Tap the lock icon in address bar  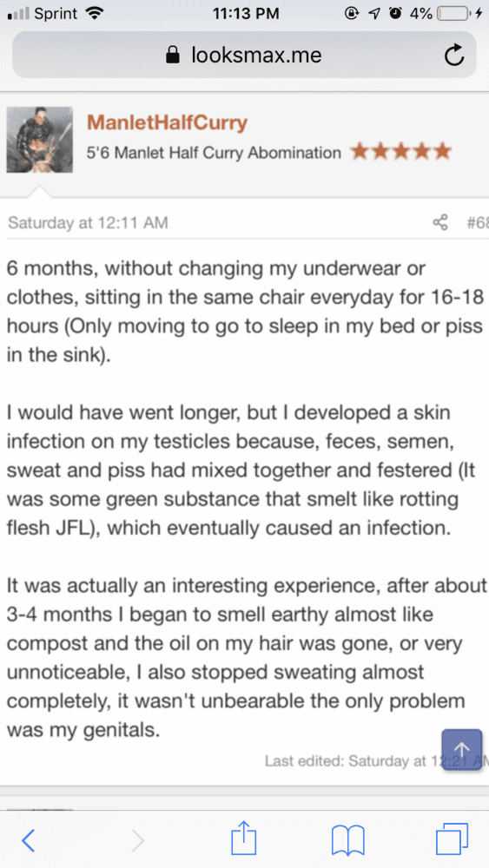click(x=174, y=55)
